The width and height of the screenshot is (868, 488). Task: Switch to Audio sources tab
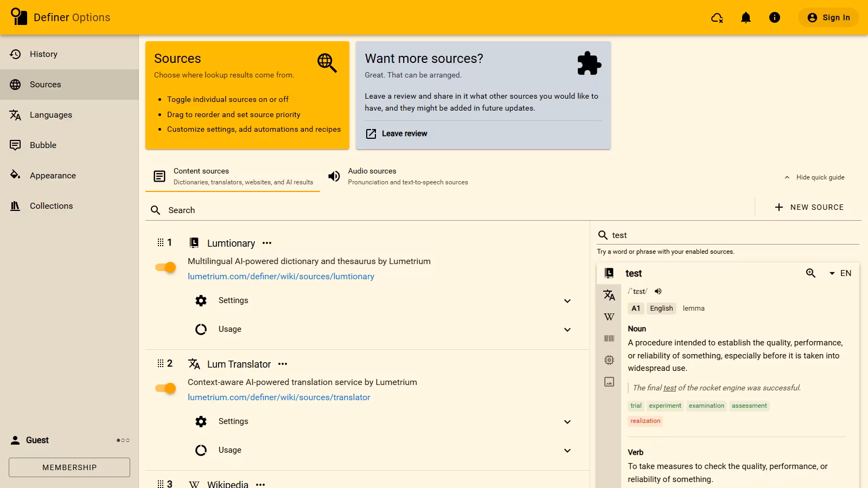click(x=398, y=176)
